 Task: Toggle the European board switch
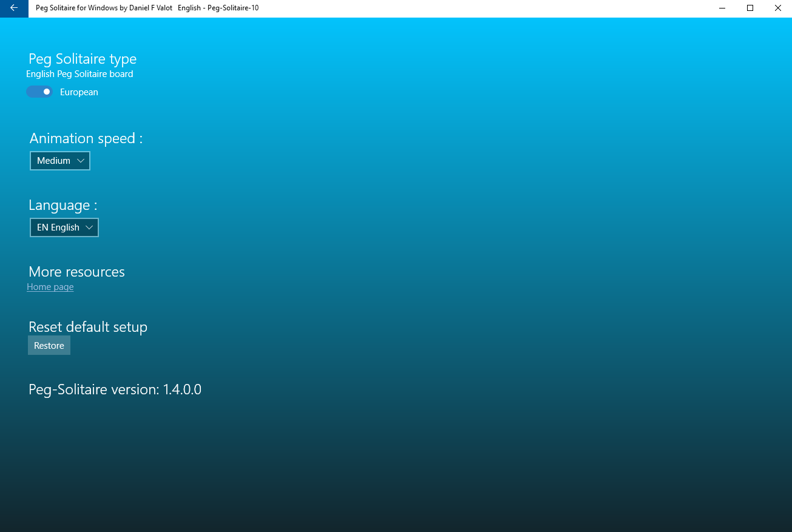pyautogui.click(x=39, y=92)
